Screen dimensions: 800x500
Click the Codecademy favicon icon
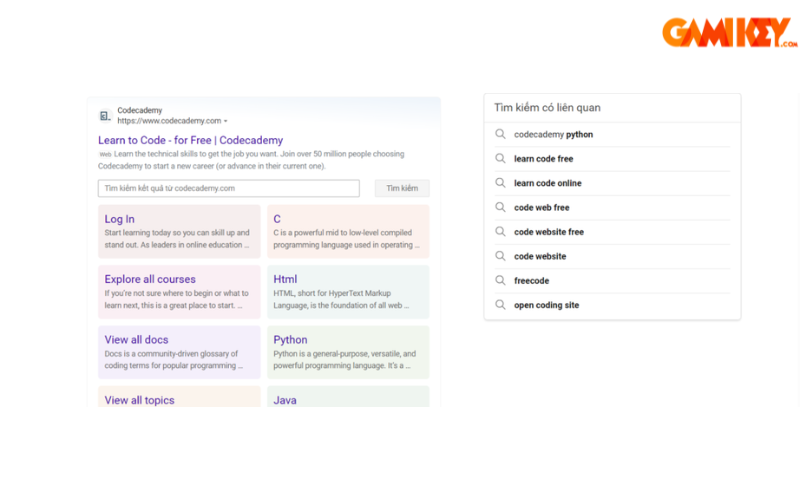(x=105, y=116)
